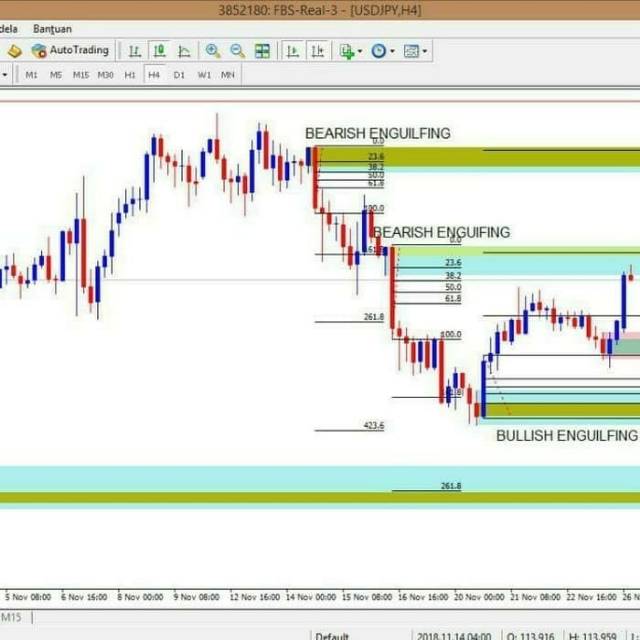Expand the templates dropdown arrow
640x640 pixels.
[x=425, y=51]
